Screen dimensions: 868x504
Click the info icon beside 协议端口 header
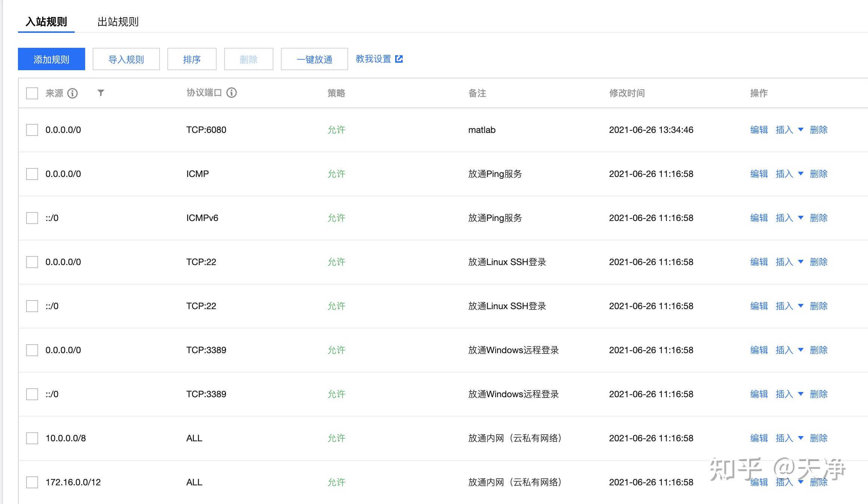click(232, 93)
